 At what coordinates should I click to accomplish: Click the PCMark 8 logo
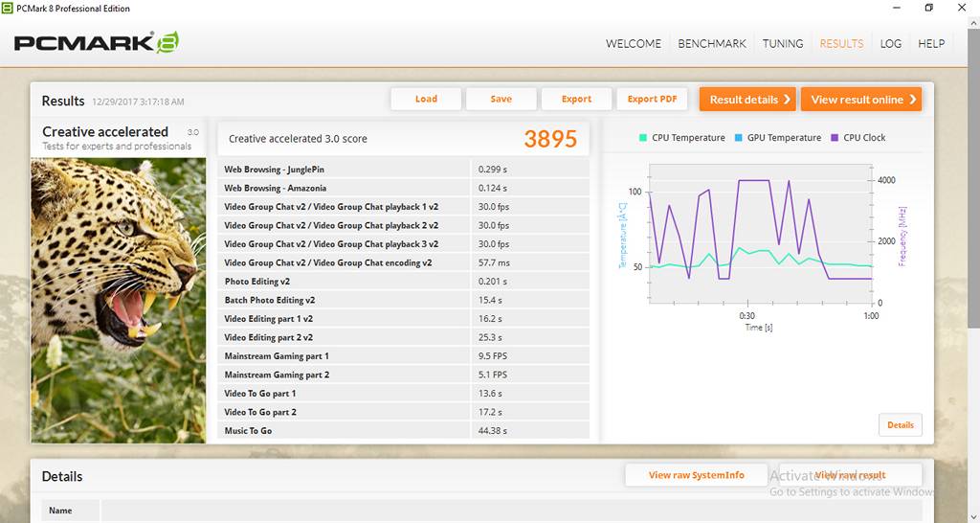point(96,43)
